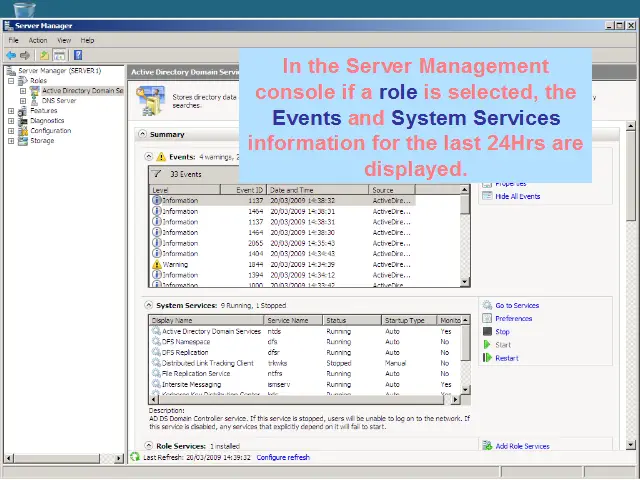Select the Distributed Link Tracking Client service row
The image size is (640, 480).
pyautogui.click(x=305, y=363)
